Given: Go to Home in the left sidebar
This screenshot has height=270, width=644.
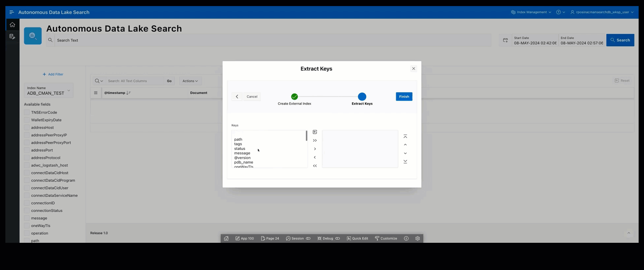Looking at the screenshot, I should click(12, 25).
